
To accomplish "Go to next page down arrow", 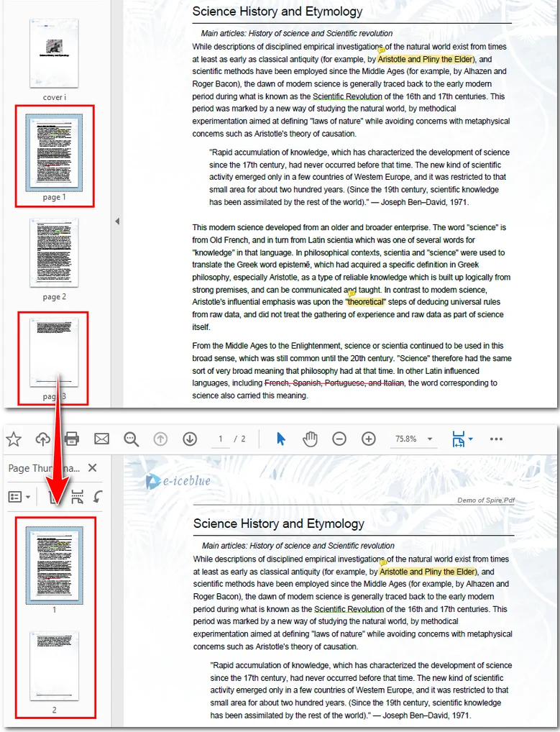I will click(x=190, y=439).
